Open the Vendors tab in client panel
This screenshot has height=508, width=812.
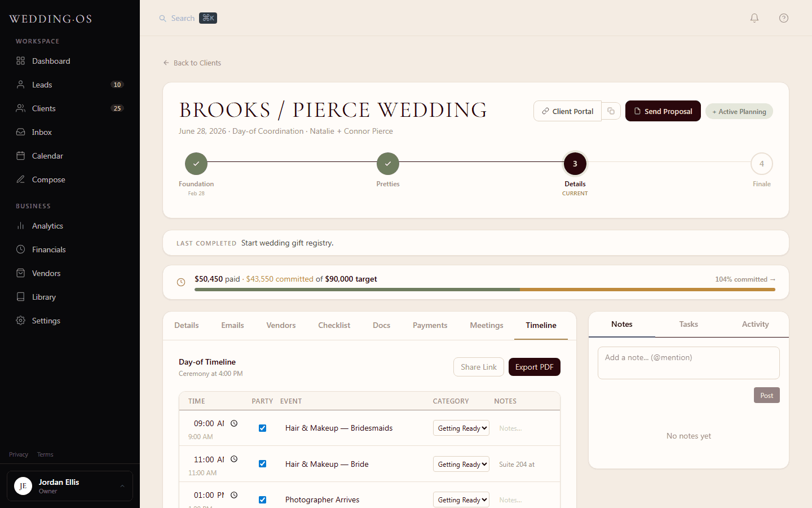pyautogui.click(x=281, y=325)
